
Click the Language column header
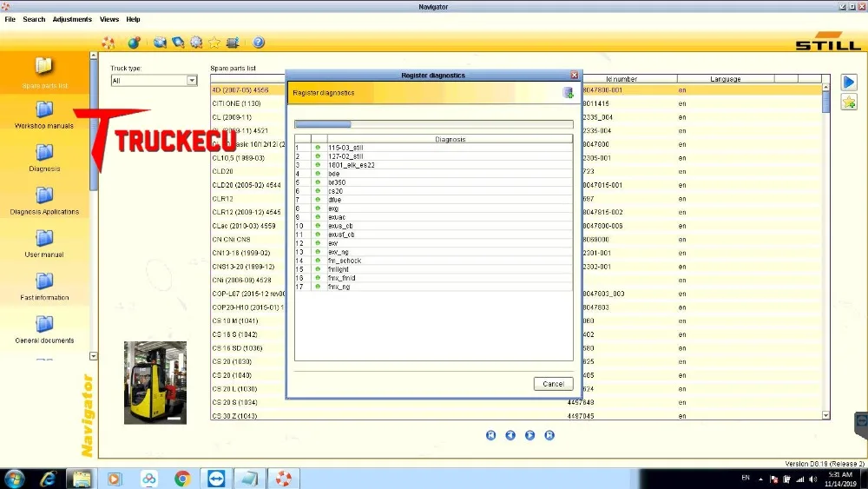pyautogui.click(x=725, y=79)
